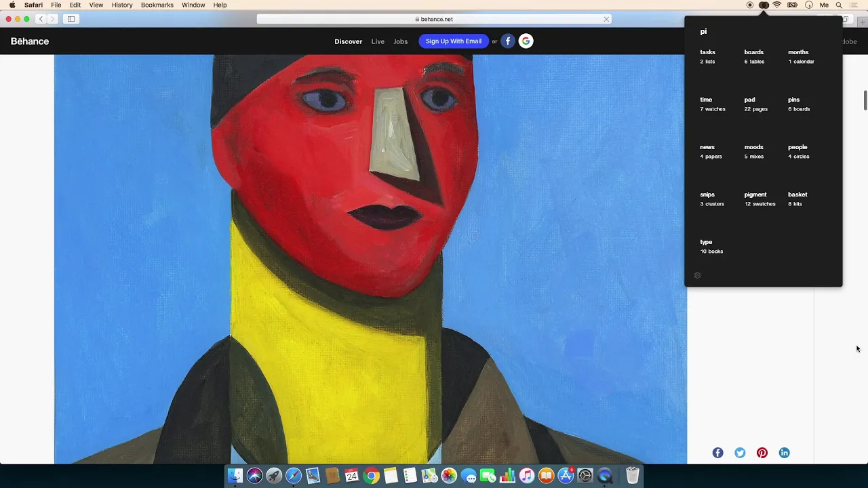Open the battery status menu

tap(792, 5)
